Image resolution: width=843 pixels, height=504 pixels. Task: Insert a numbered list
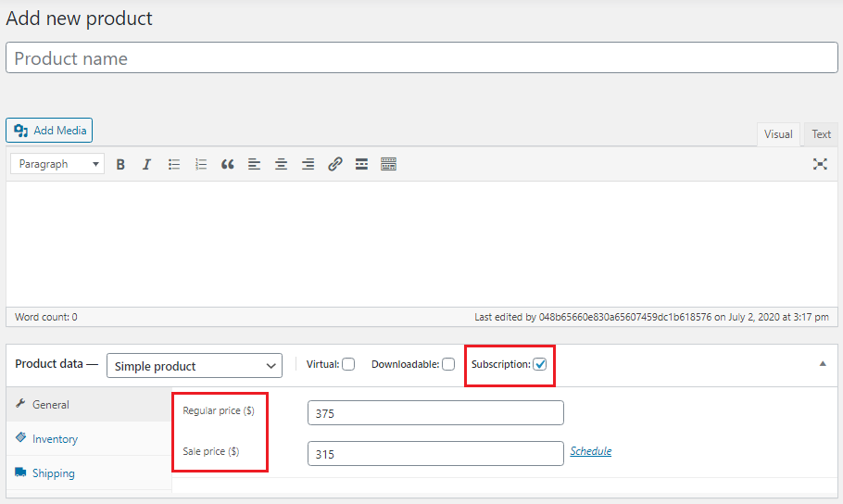click(x=200, y=165)
